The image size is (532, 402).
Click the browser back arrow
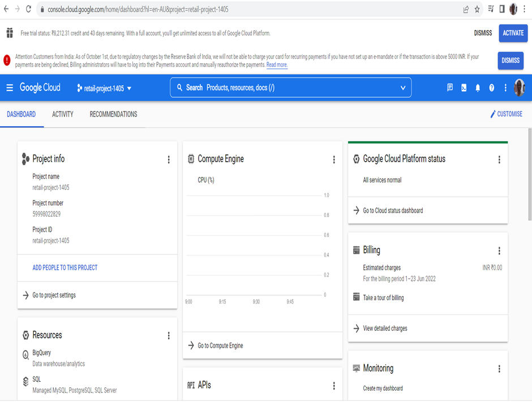(6, 9)
